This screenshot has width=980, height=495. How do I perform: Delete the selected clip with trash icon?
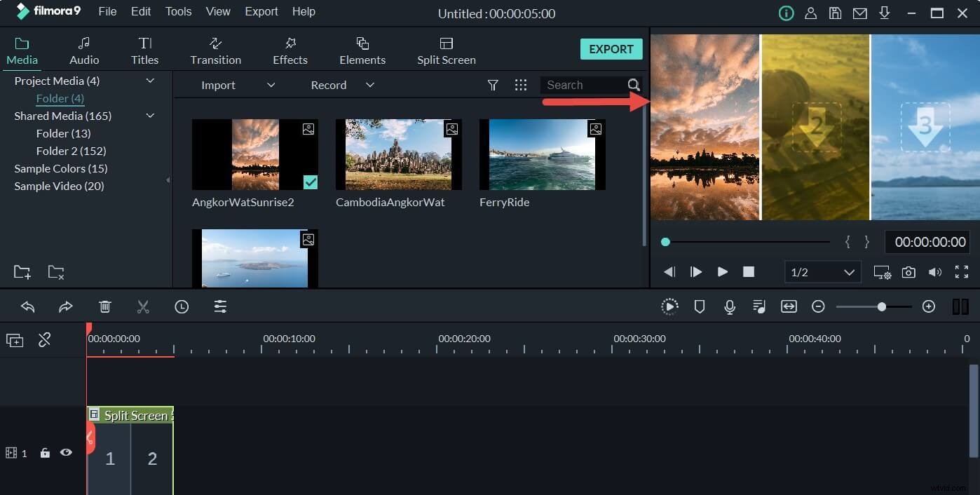(104, 306)
